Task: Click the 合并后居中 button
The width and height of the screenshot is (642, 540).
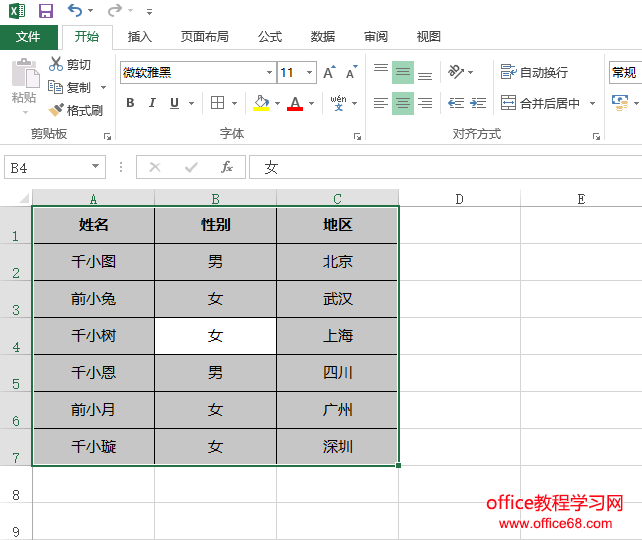Action: (540, 103)
